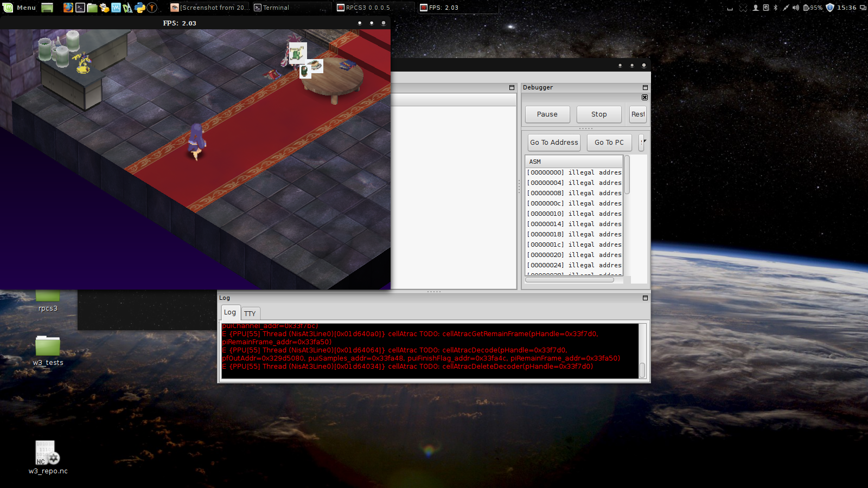This screenshot has height=488, width=868.
Task: Select the ASM row at address 00000024
Action: point(574,265)
